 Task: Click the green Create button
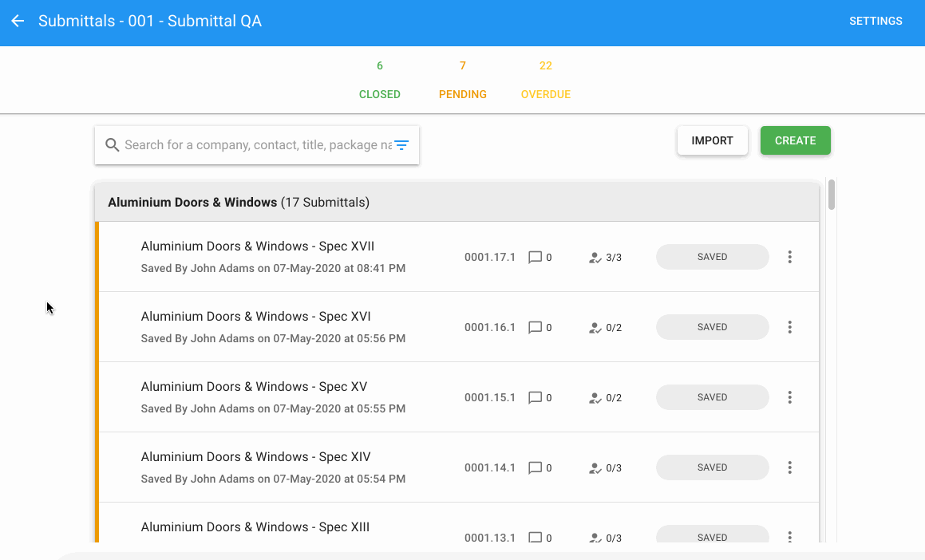pos(795,140)
